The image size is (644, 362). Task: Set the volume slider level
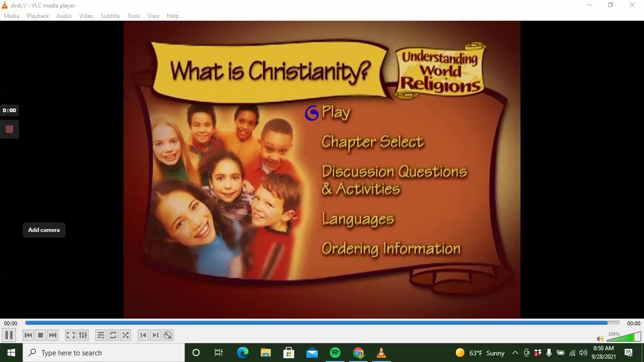(x=623, y=336)
